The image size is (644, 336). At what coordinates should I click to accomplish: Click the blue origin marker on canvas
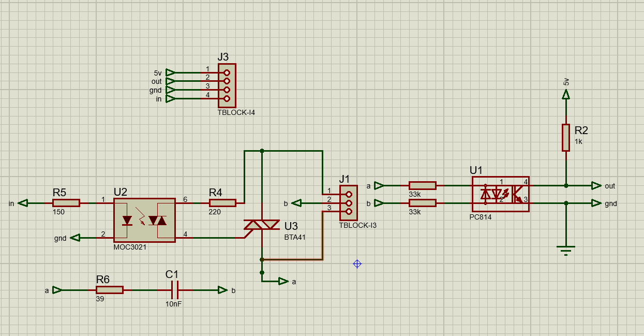(357, 264)
